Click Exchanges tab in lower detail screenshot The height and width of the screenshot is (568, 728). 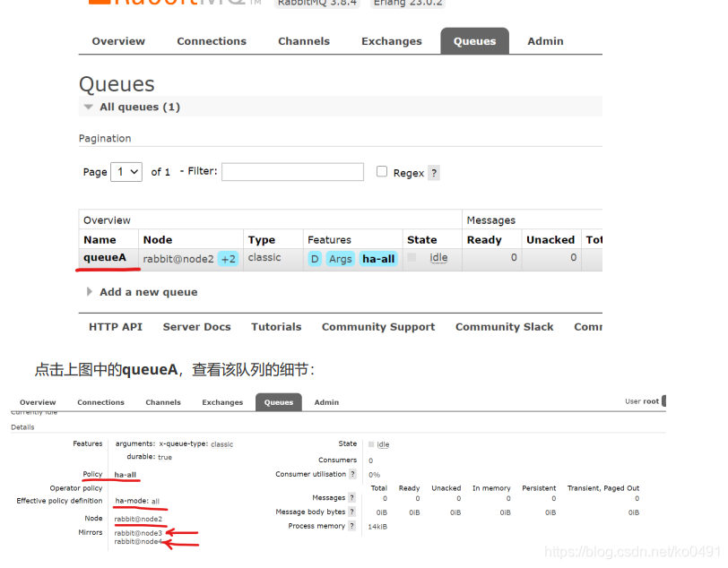(222, 402)
